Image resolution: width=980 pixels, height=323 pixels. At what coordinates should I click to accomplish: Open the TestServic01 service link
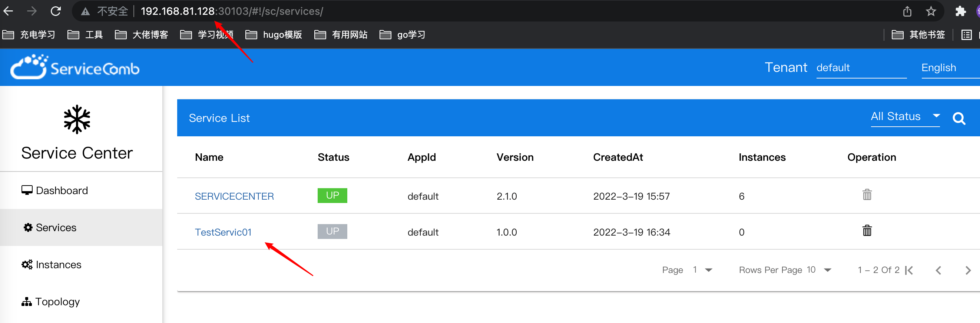coord(223,232)
